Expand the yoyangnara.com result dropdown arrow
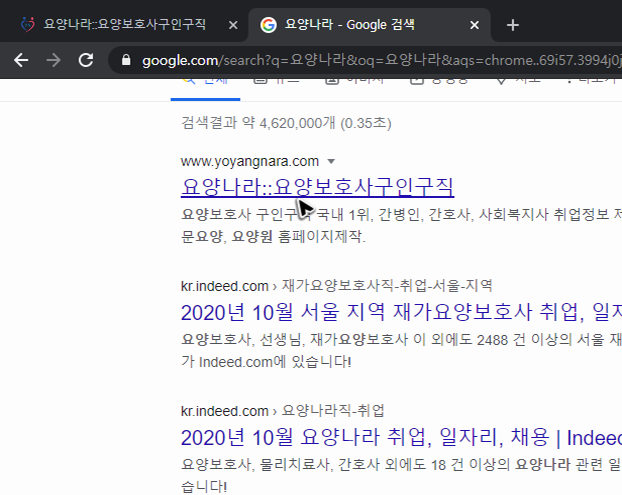Image resolution: width=622 pixels, height=495 pixels. pos(331,161)
